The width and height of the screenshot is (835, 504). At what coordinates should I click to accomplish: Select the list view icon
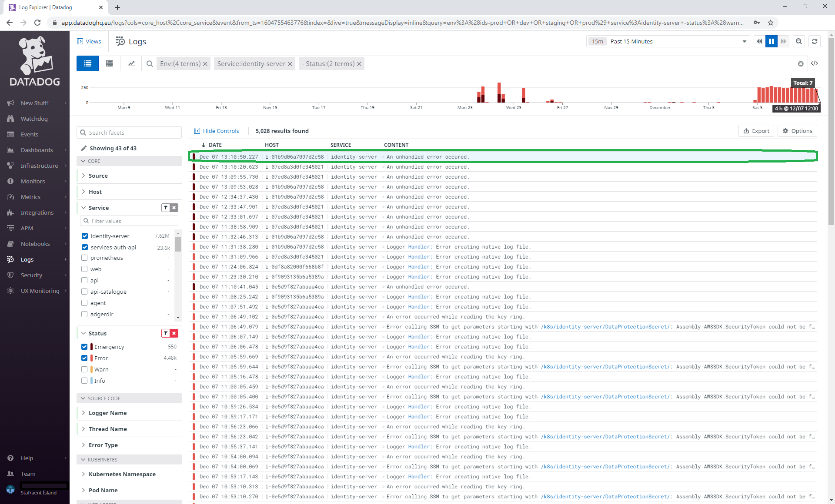(x=88, y=63)
